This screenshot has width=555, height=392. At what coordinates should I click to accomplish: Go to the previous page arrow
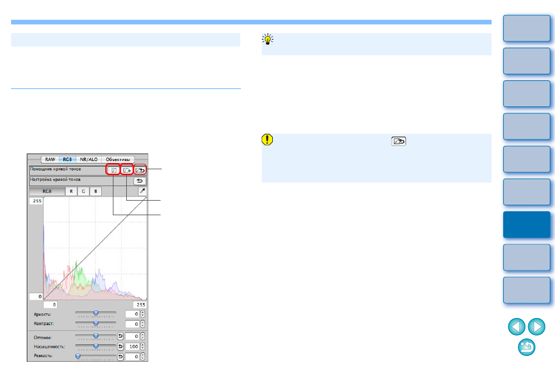pyautogui.click(x=517, y=326)
